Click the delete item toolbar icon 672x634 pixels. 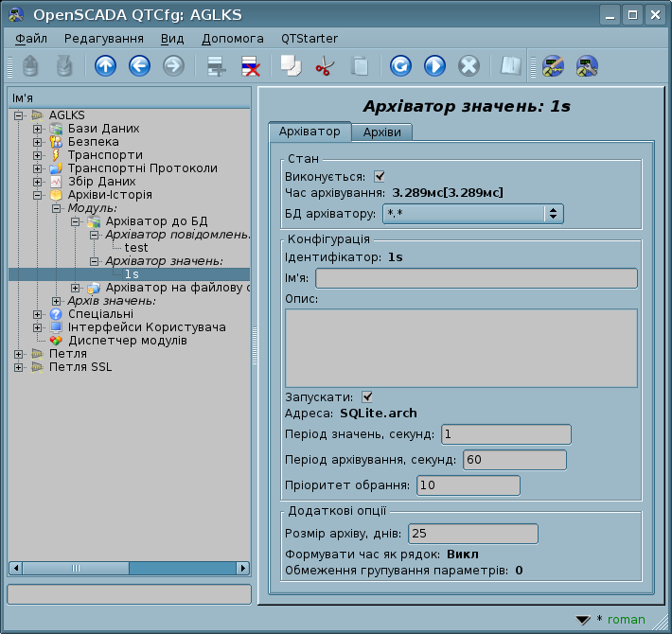tap(251, 66)
